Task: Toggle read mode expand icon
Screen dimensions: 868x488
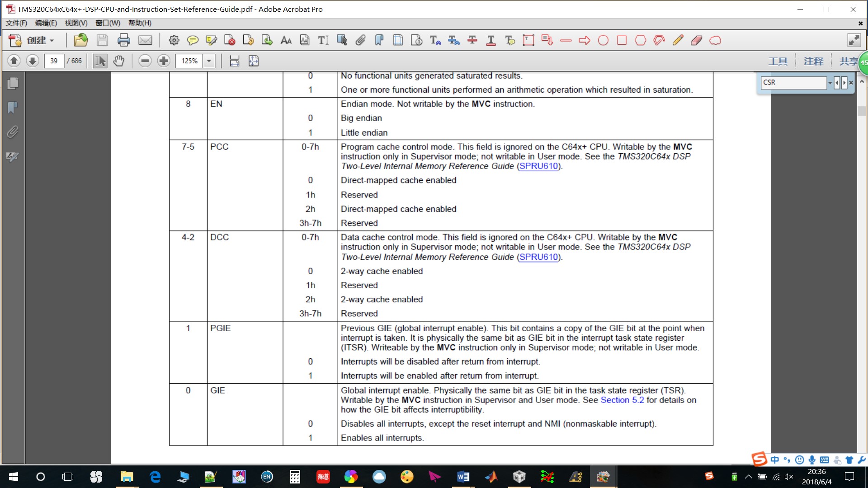Action: click(854, 41)
